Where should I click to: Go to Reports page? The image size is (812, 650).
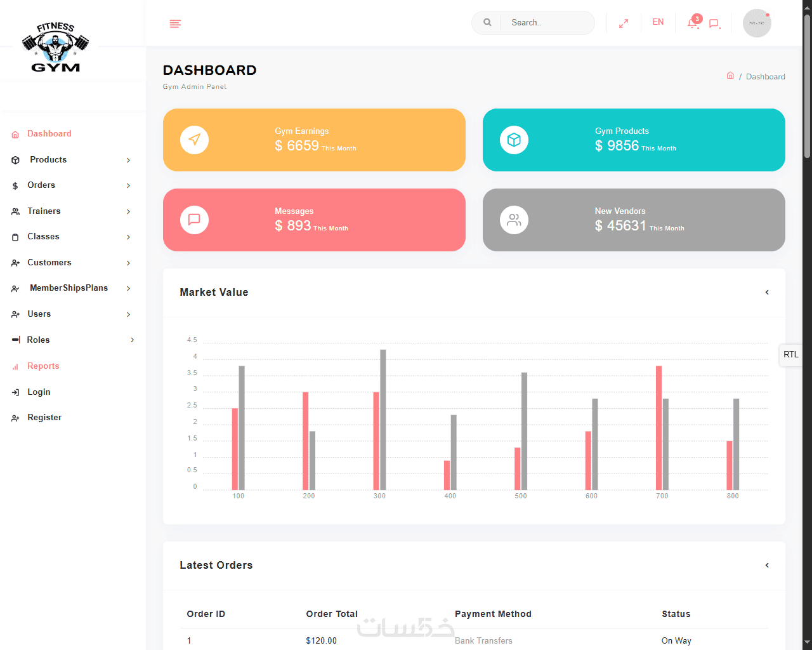(x=43, y=366)
